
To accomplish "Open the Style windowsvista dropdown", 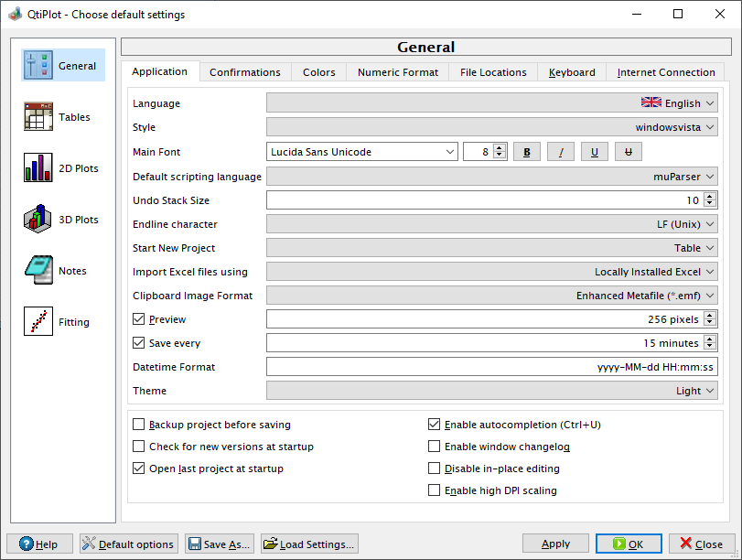I will click(491, 127).
